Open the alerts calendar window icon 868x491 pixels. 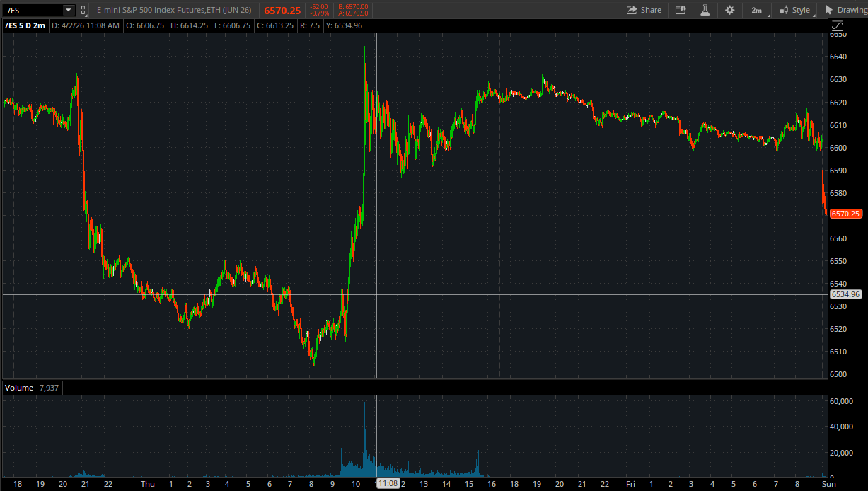pos(681,10)
